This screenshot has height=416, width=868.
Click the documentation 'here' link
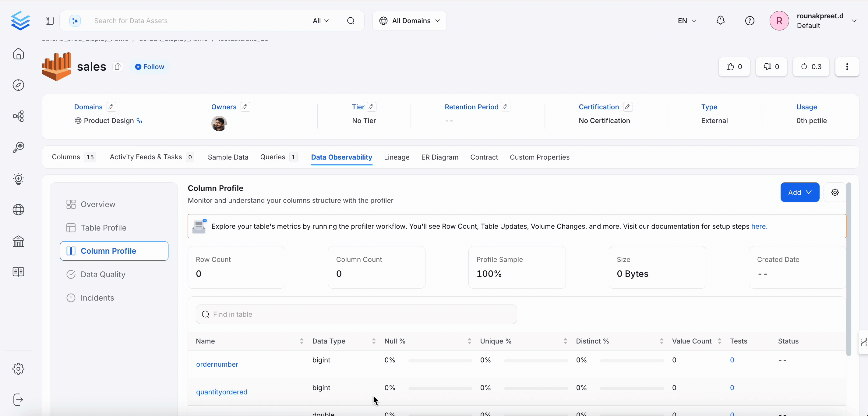[x=759, y=226]
